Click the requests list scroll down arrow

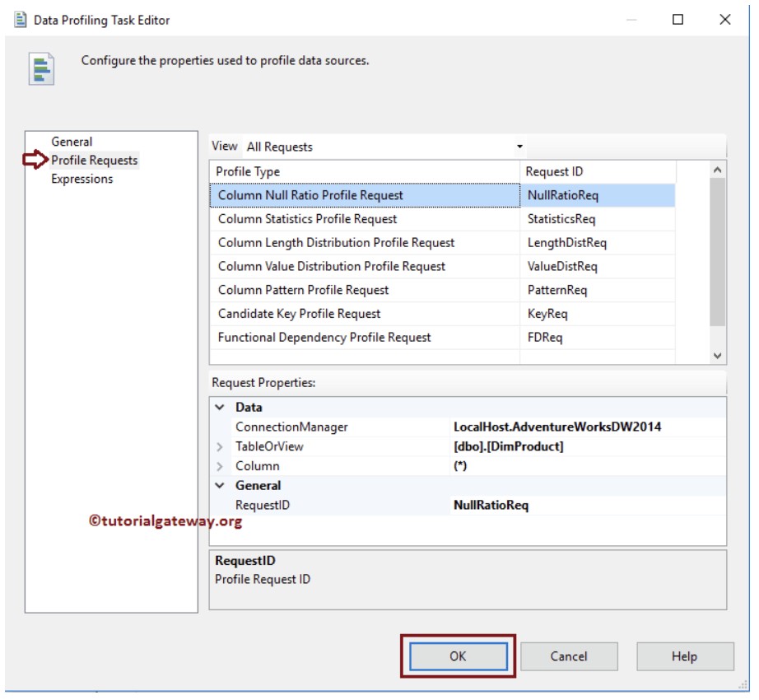[717, 356]
